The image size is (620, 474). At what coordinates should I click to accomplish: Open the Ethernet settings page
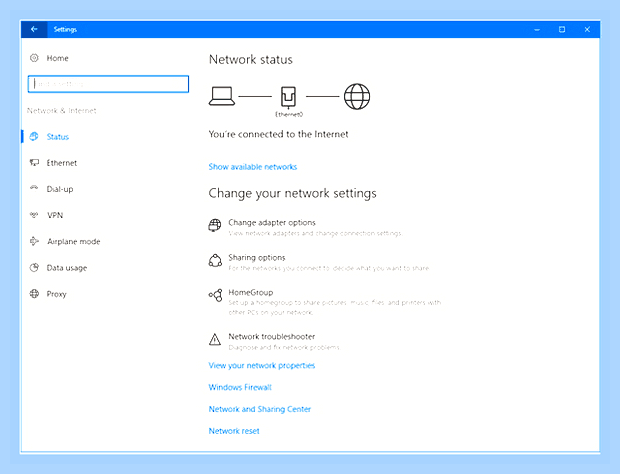point(62,163)
